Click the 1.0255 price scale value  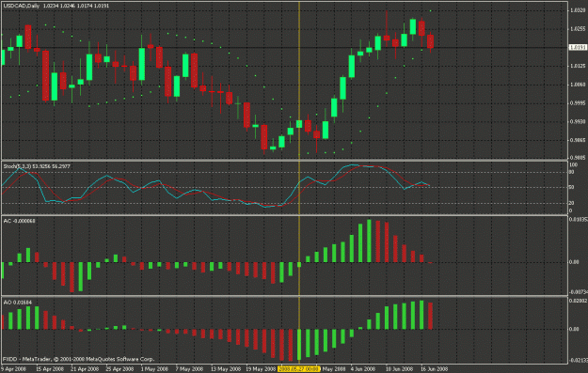coord(578,29)
